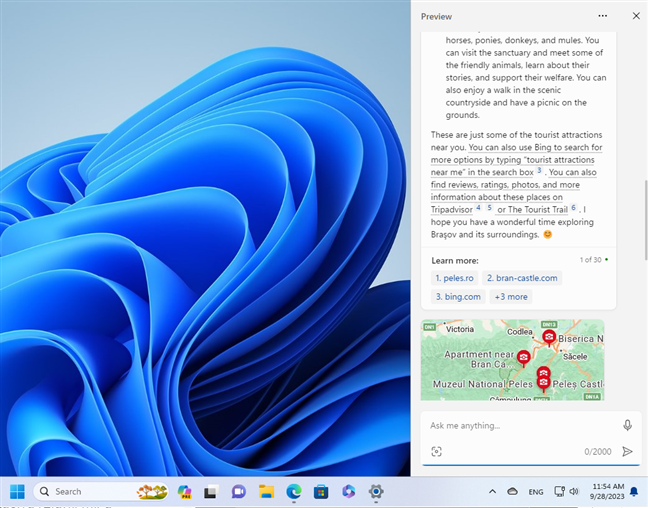
Task: Close the Copilot Preview panel
Action: 636,16
